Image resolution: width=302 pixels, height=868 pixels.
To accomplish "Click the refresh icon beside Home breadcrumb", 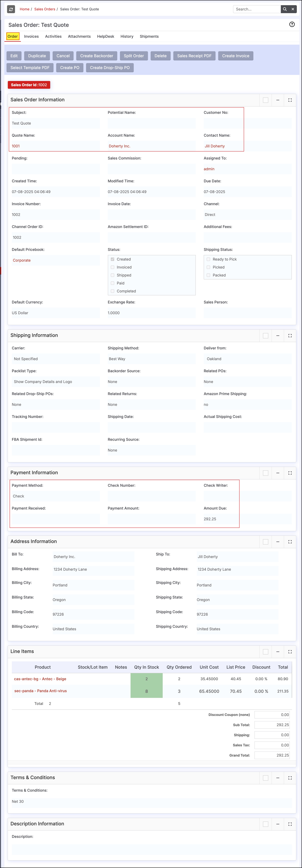I will [x=11, y=9].
